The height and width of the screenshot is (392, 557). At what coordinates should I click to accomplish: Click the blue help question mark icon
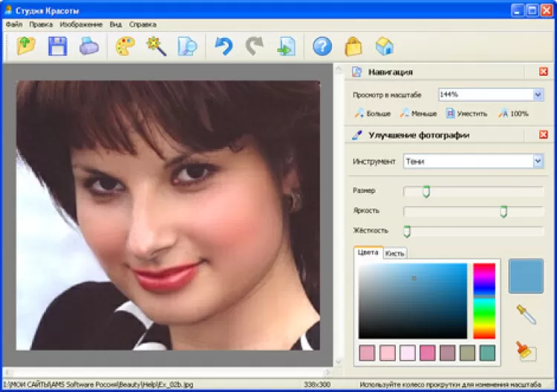click(322, 46)
